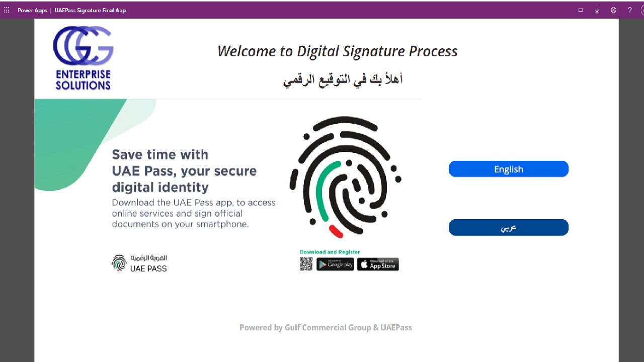The height and width of the screenshot is (362, 644).
Task: Click the Arabic welcome heading text
Action: coord(343,79)
